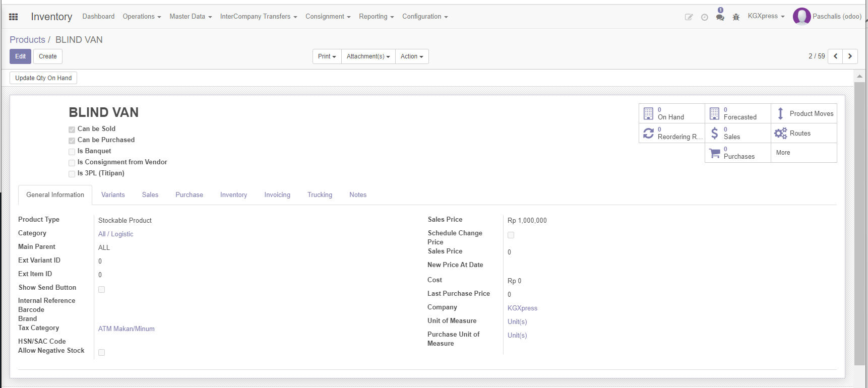Screen dimensions: 868x388
Task: Open Sales dollar stat button
Action: point(738,133)
